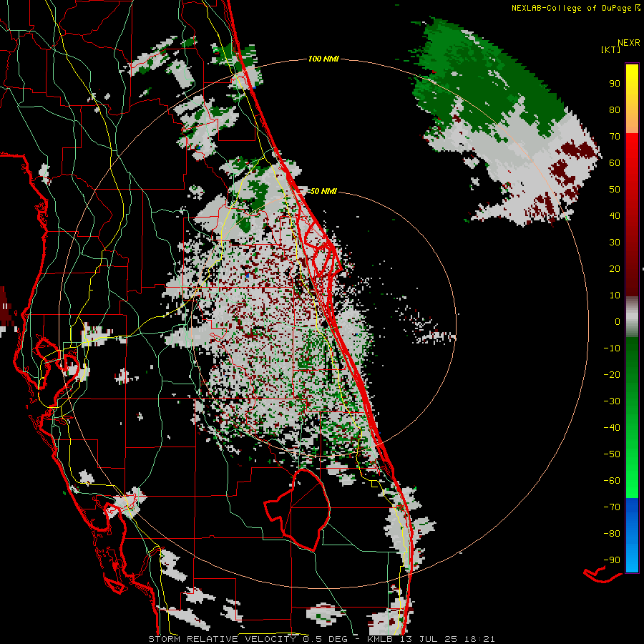The height and width of the screenshot is (644, 644).
Task: Pick the gray zero-velocity segment of the color bar
Action: pos(632,317)
